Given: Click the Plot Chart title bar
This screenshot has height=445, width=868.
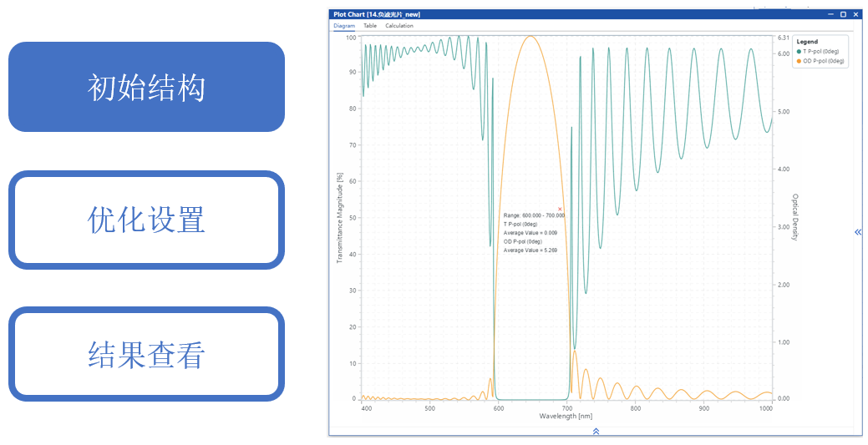Looking at the screenshot, I should point(585,14).
